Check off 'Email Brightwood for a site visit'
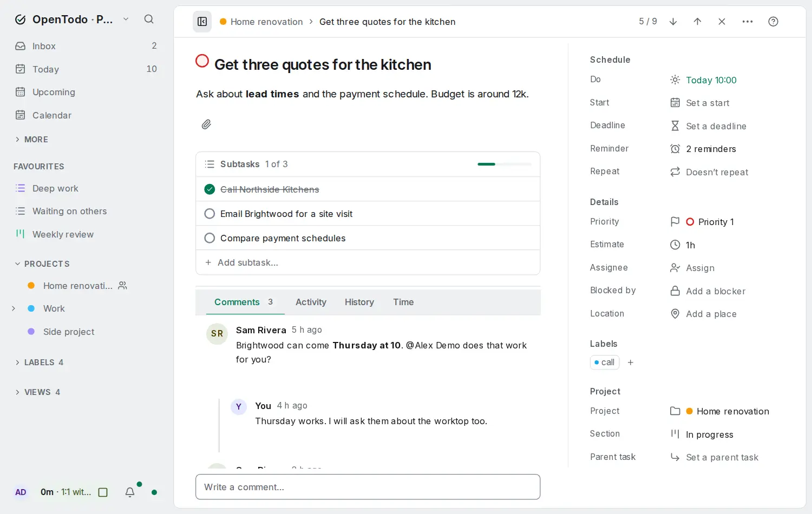This screenshot has width=812, height=514. [209, 214]
